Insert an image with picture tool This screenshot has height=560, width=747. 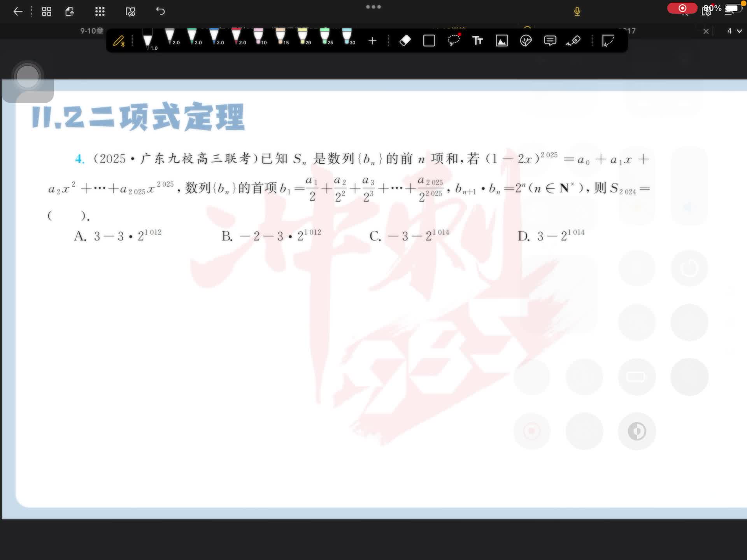502,40
